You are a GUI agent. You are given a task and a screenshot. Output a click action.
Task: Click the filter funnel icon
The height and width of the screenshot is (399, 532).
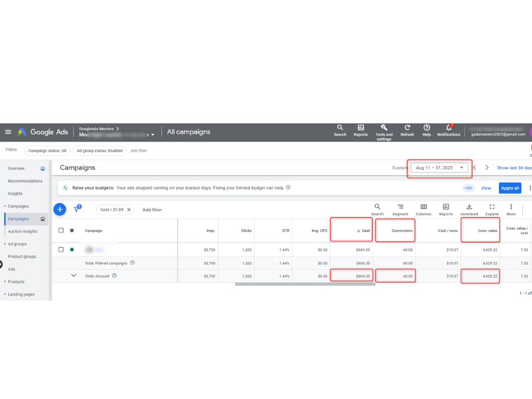click(x=77, y=209)
